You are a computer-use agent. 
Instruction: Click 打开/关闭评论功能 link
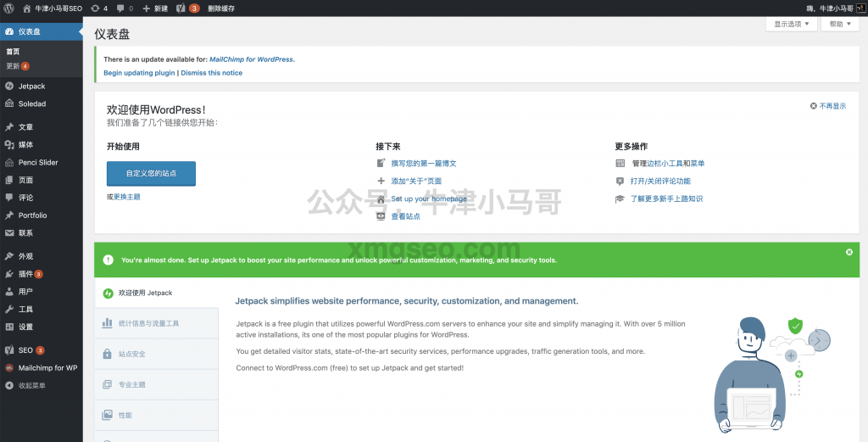[x=660, y=181]
